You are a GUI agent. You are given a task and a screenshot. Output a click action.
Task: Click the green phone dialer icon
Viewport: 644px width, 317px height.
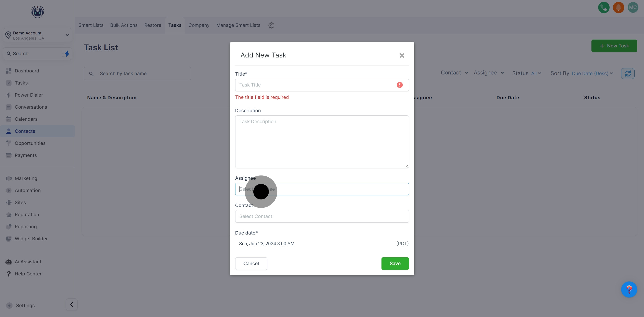(604, 8)
